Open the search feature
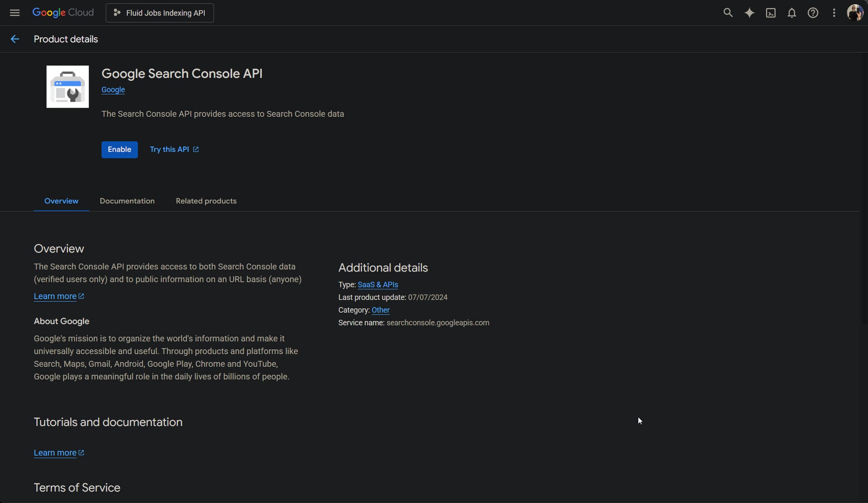The width and height of the screenshot is (868, 503). coord(728,13)
